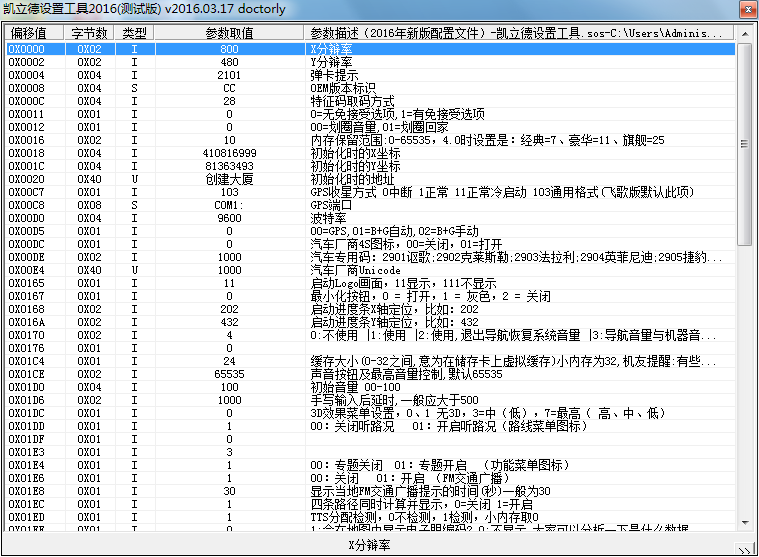Click the >> button in bottom-right corner

743,548
